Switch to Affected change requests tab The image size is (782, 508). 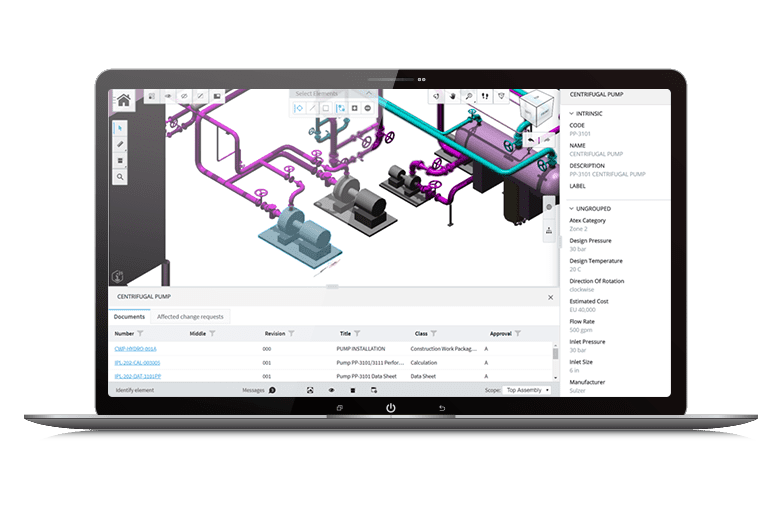pyautogui.click(x=191, y=316)
